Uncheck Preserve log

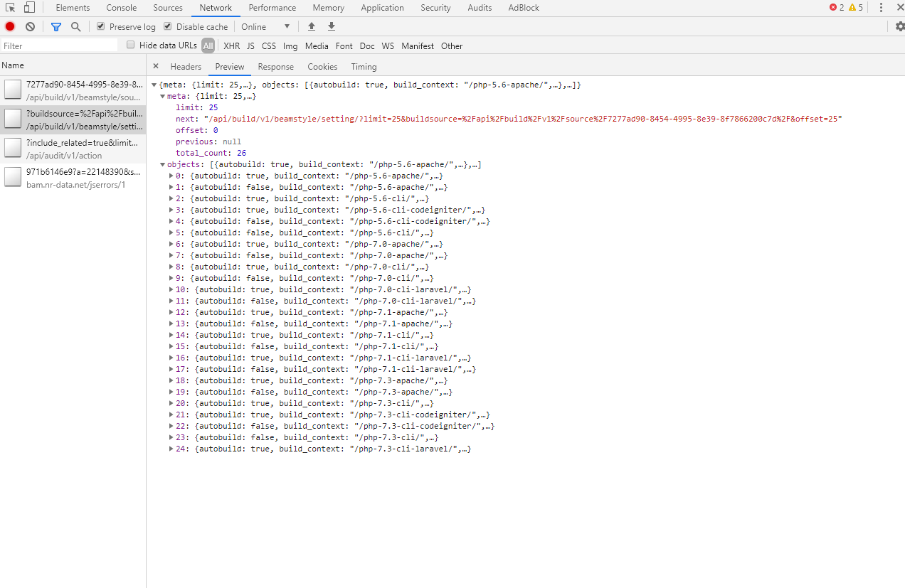point(100,26)
